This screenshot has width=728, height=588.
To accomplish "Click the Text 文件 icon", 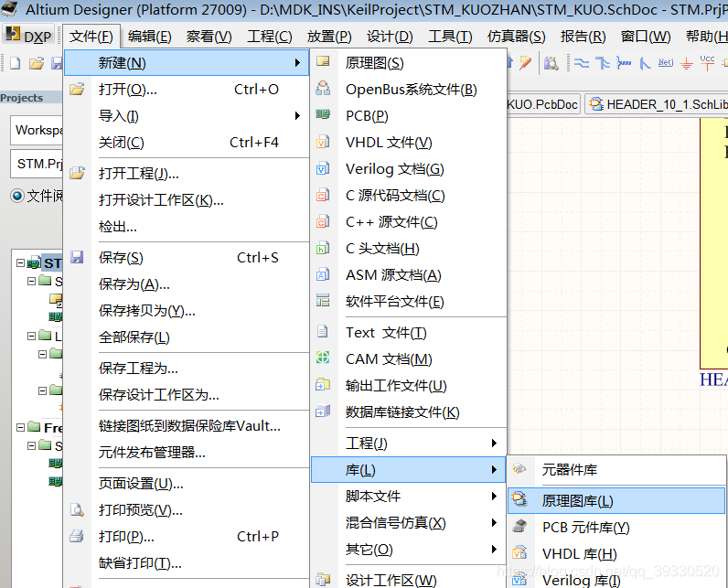I will coord(323,331).
